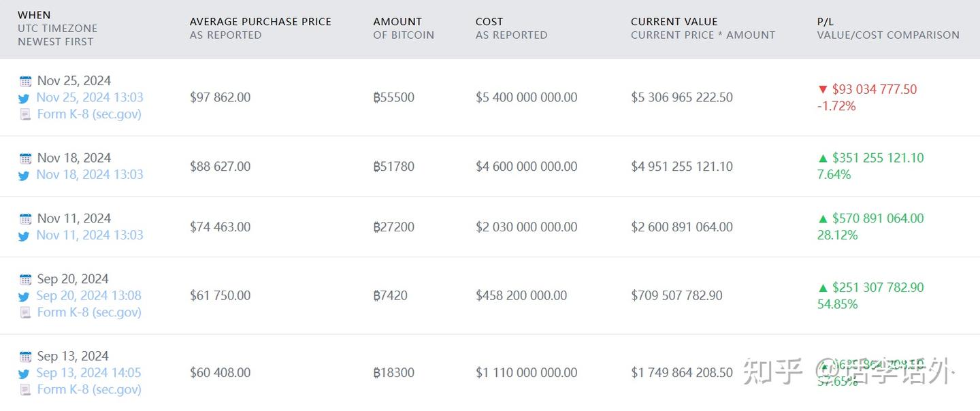Click the calendar icon beside Nov 18, 2024
Image resolution: width=980 pixels, height=411 pixels.
pyautogui.click(x=25, y=159)
